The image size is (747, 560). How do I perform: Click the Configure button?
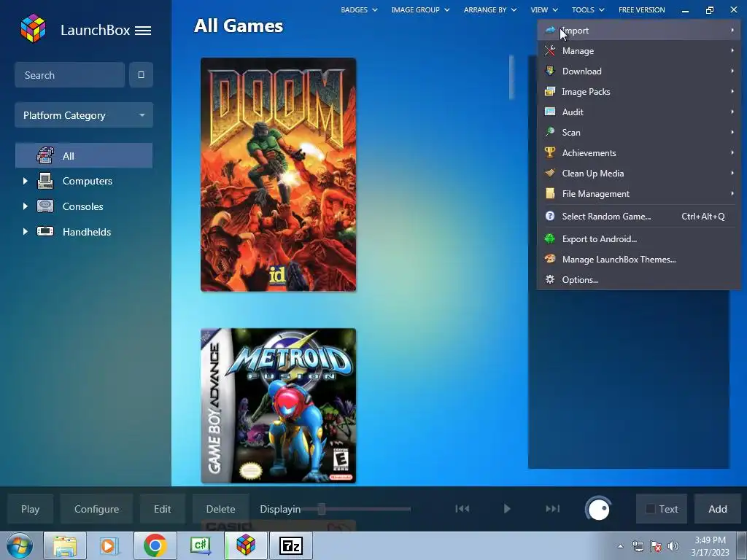(97, 509)
